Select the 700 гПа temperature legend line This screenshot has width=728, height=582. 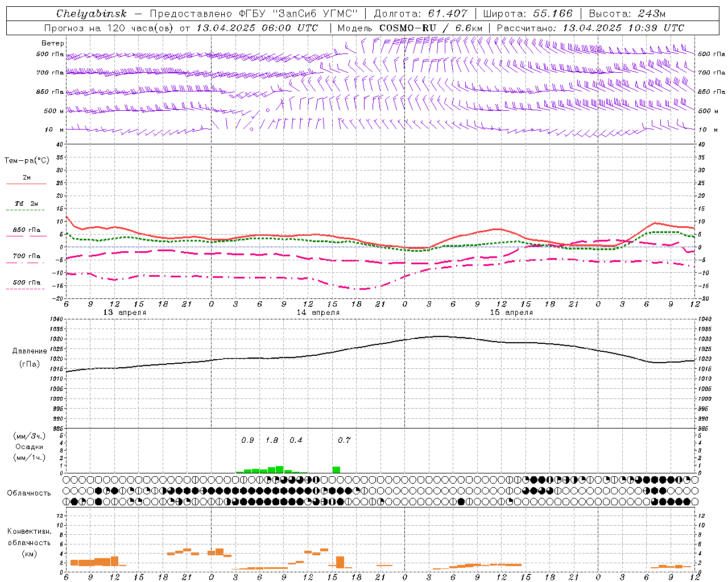click(26, 258)
